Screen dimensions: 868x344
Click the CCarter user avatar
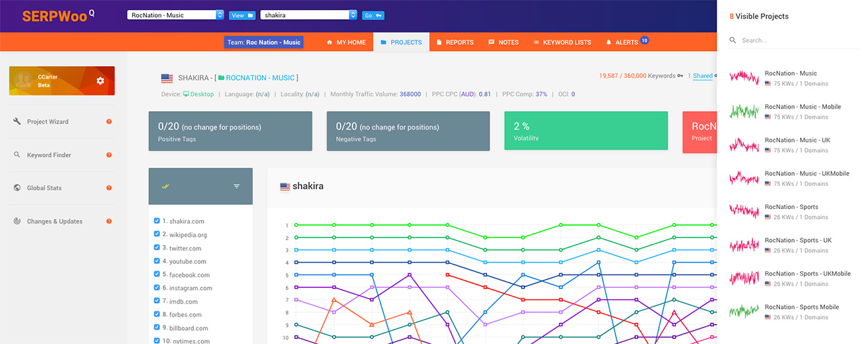click(x=24, y=81)
